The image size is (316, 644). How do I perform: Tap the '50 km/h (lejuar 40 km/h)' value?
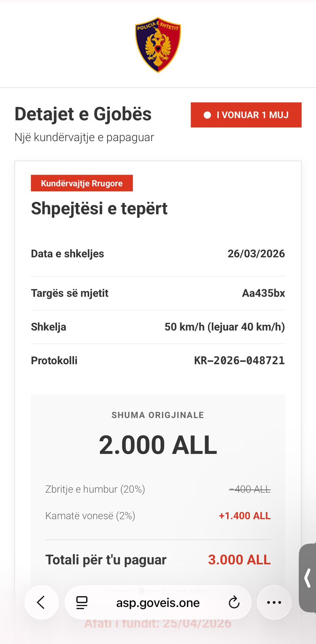(225, 327)
